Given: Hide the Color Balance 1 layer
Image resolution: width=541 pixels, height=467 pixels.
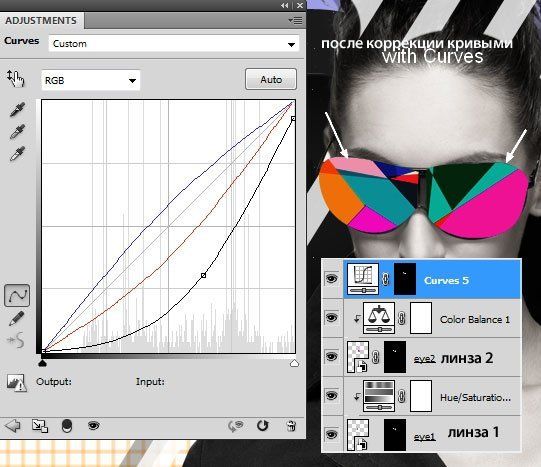Looking at the screenshot, I should pos(332,318).
